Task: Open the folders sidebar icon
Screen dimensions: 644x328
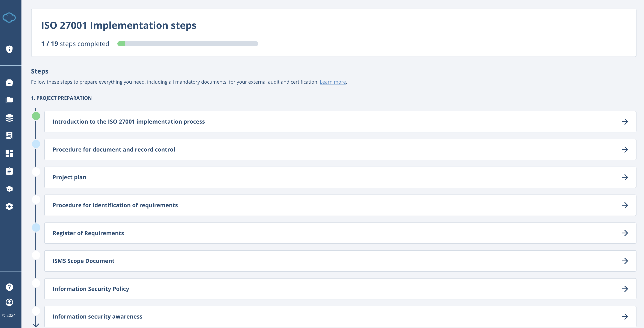Action: tap(9, 100)
